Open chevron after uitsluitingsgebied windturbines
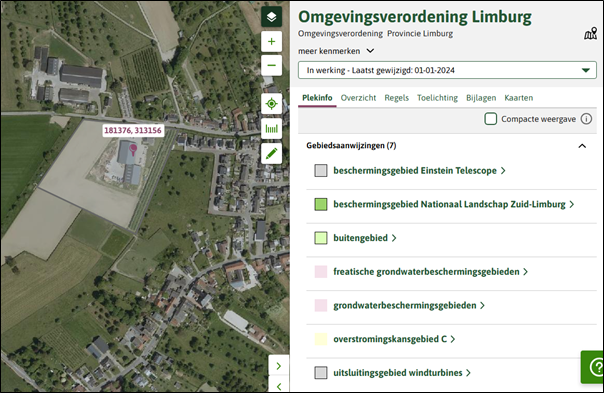 click(468, 373)
